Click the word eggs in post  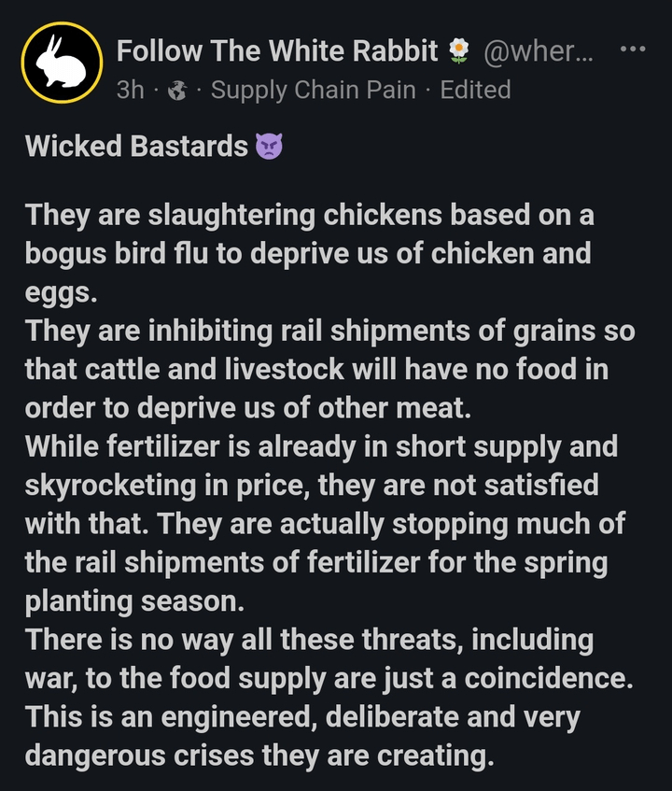pos(58,292)
